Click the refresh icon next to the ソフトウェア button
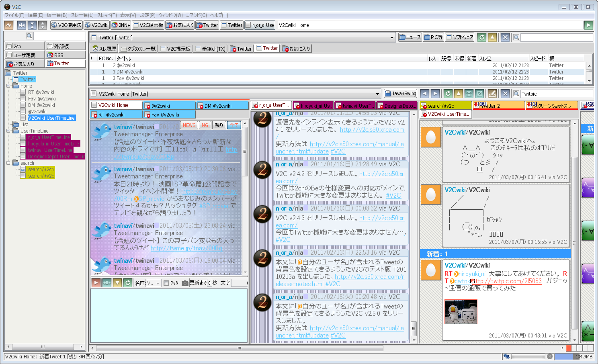Image resolution: width=598 pixels, height=364 pixels. [481, 37]
